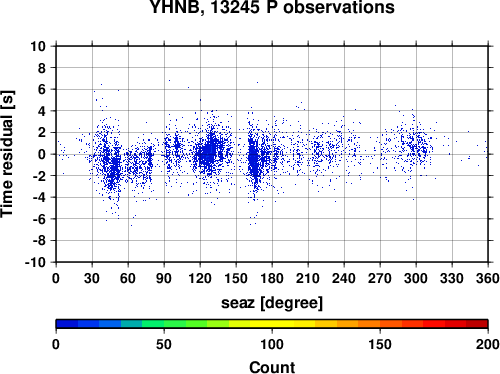Select the dark blue end of colorbar

(x=67, y=324)
